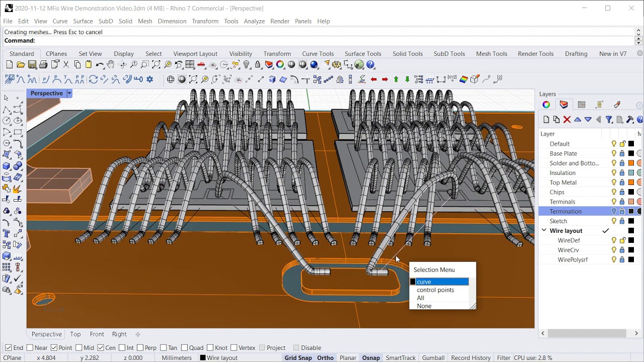Viewport: 644px width, 362px height.
Task: Choose 'control points' in Selection Menu
Action: [435, 290]
